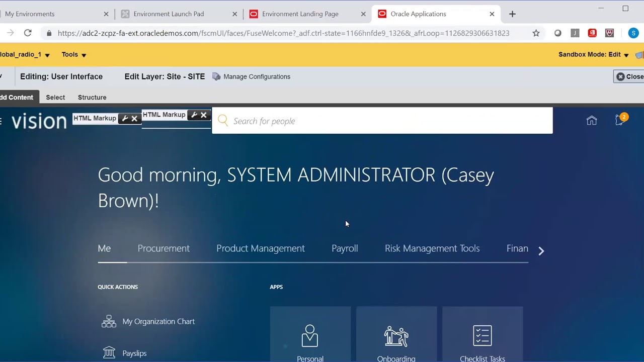Reload the browser page
644x362 pixels.
pos(28,33)
